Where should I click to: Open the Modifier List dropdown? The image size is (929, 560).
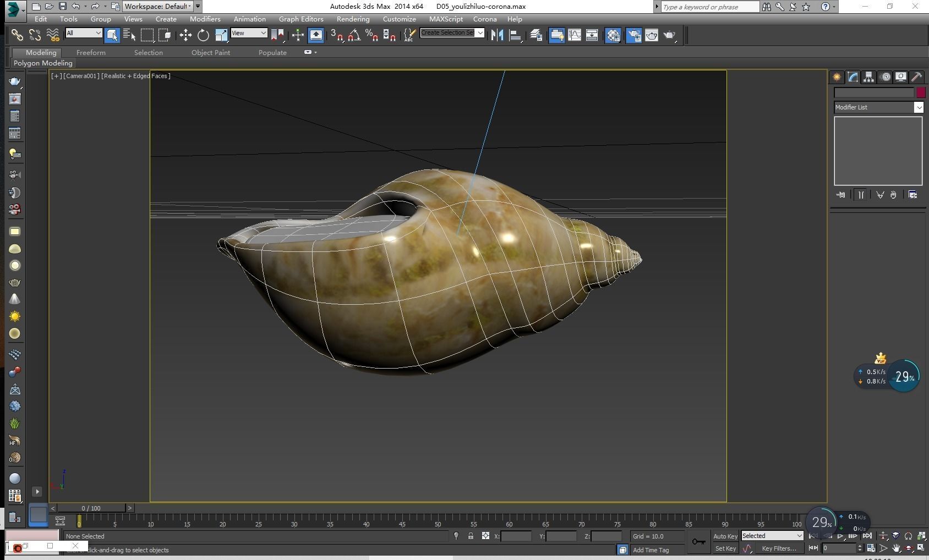tap(878, 107)
